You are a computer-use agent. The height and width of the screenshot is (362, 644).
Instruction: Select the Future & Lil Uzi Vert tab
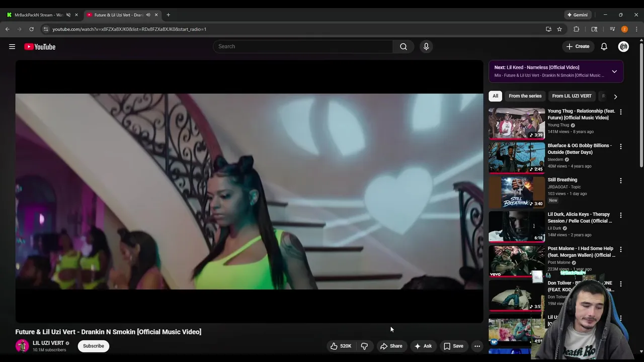[x=119, y=15]
